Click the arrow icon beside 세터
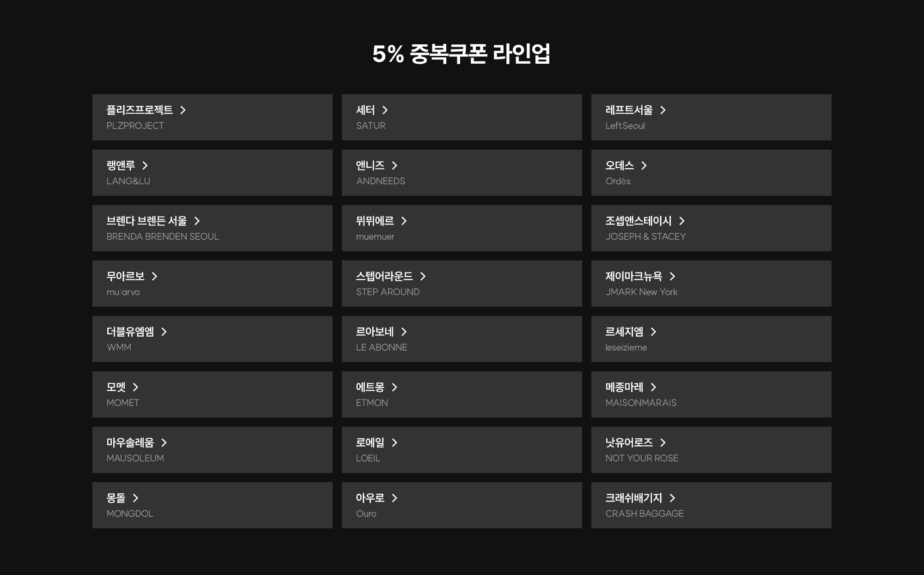This screenshot has width=924, height=575. [x=385, y=110]
